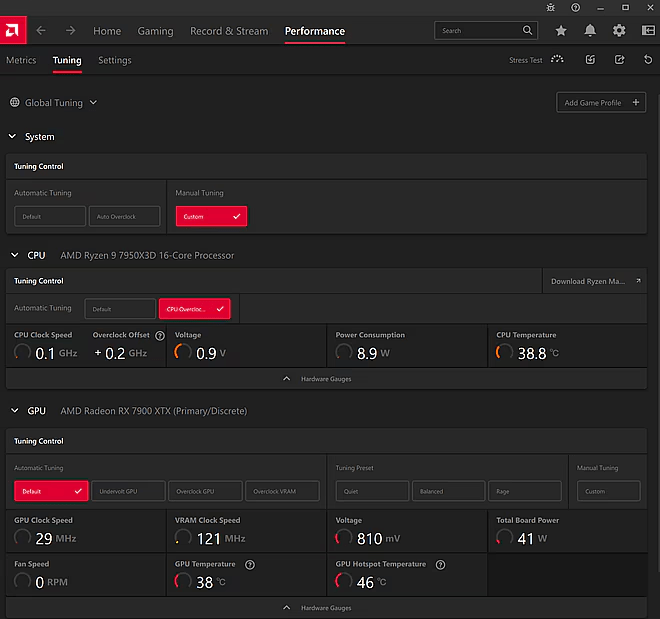Switch to the Metrics tab
The height and width of the screenshot is (619, 660).
(21, 60)
